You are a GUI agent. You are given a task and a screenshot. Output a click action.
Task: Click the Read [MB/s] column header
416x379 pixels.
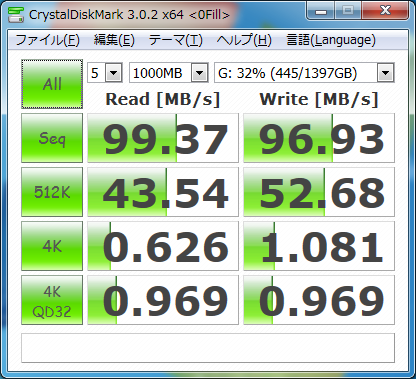pos(163,99)
